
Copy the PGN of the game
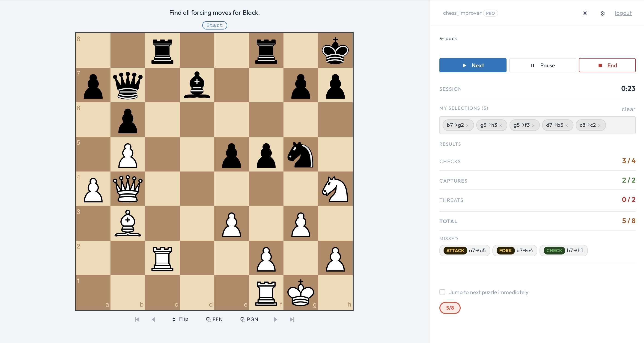(249, 319)
